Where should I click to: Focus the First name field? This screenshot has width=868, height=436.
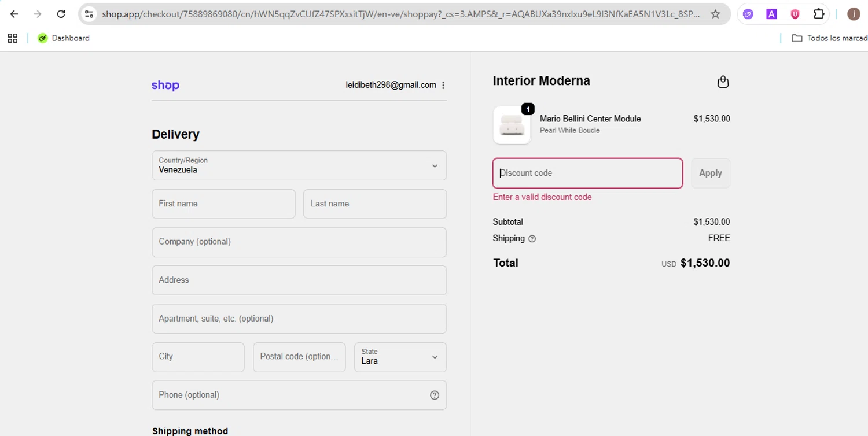pyautogui.click(x=223, y=204)
